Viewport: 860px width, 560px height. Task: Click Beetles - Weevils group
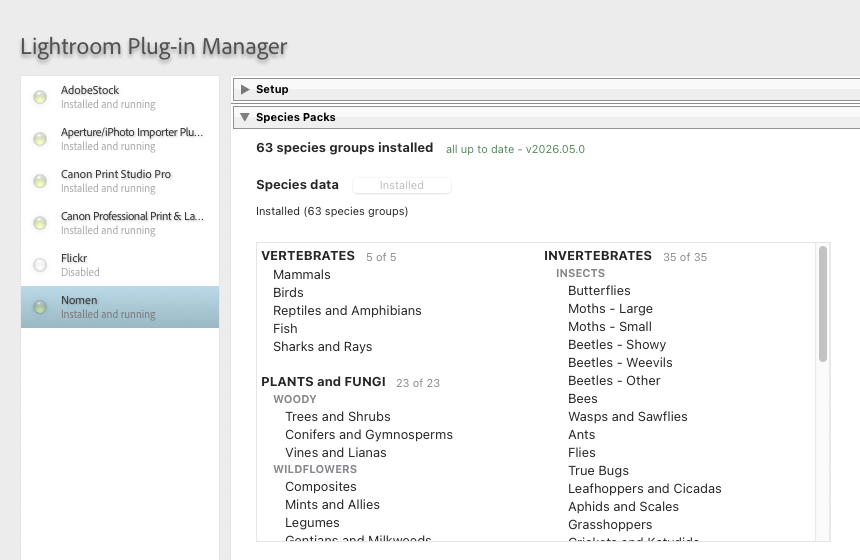620,363
